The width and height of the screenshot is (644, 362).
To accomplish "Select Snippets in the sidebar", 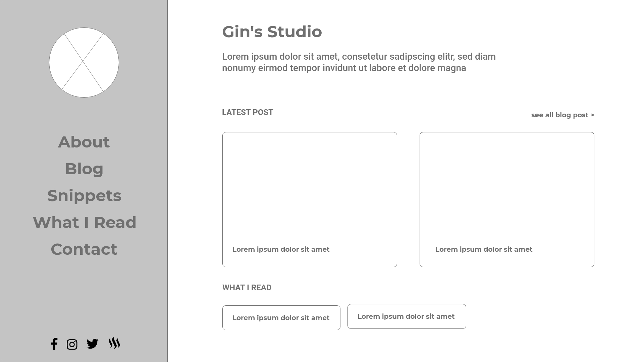I will click(x=84, y=196).
